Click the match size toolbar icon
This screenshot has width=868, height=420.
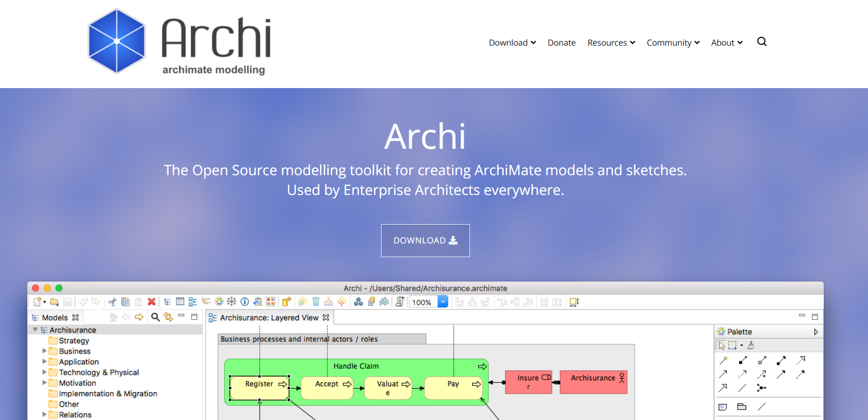pyautogui.click(x=574, y=302)
